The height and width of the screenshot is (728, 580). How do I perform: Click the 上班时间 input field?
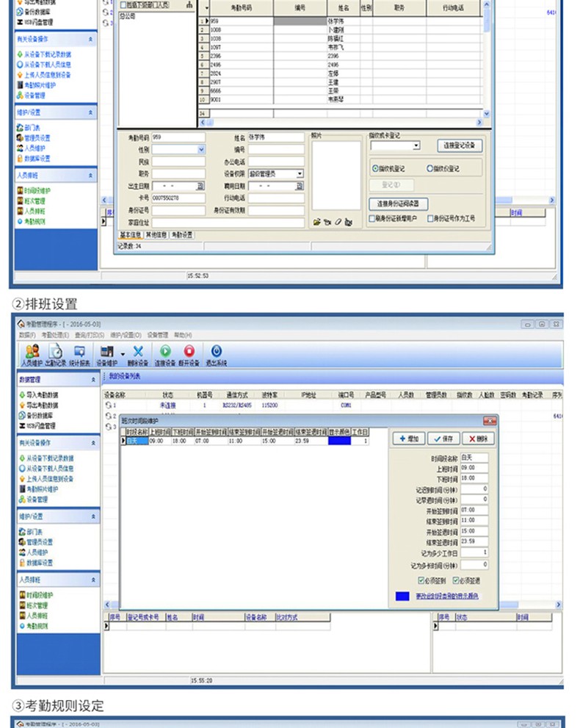pyautogui.click(x=474, y=467)
